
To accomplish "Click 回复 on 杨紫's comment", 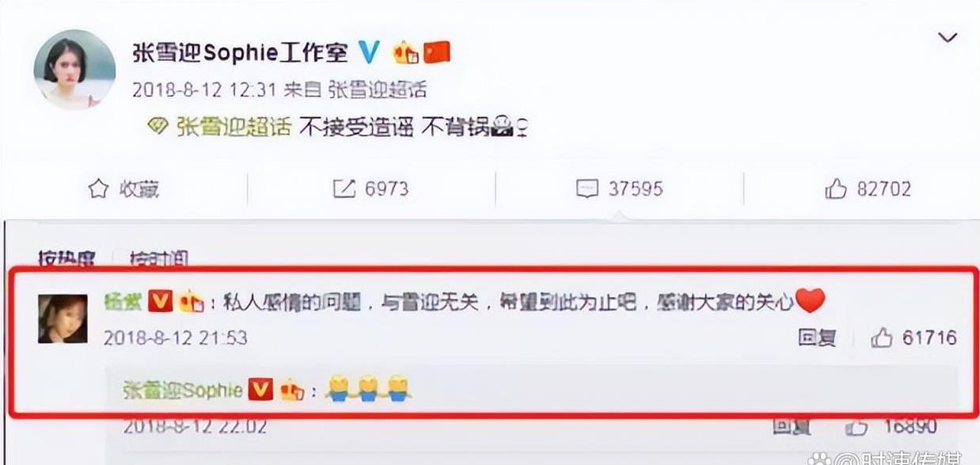I will [817, 338].
